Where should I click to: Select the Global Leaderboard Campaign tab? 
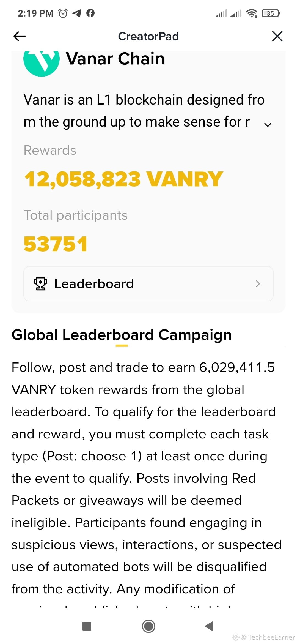point(122,335)
